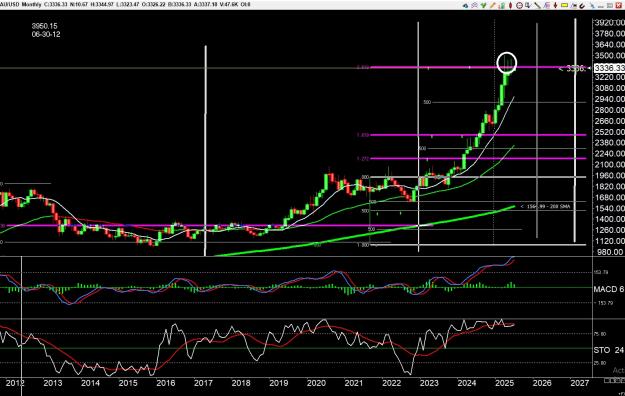Click the 'V:47.6K' volume value in header
The image size is (625, 396).
click(229, 5)
